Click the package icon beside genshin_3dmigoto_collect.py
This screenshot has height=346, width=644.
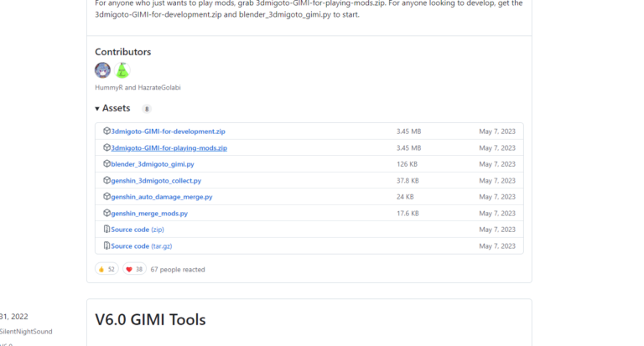pyautogui.click(x=106, y=181)
